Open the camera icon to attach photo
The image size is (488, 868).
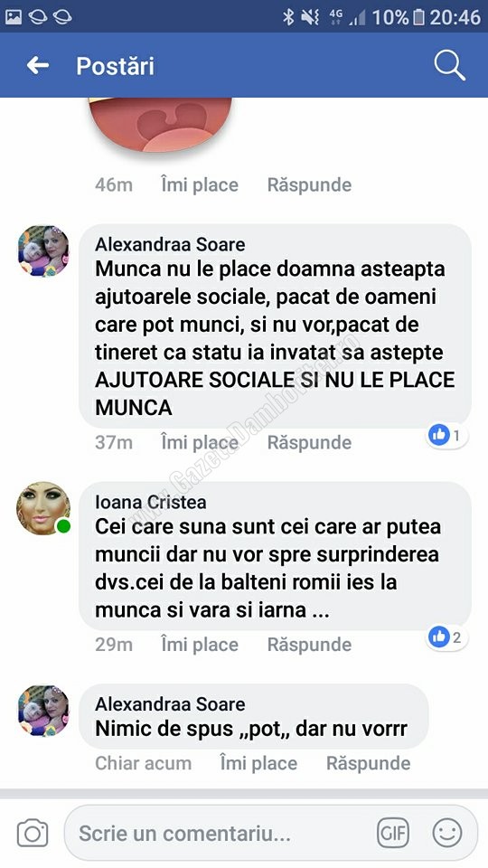(33, 833)
